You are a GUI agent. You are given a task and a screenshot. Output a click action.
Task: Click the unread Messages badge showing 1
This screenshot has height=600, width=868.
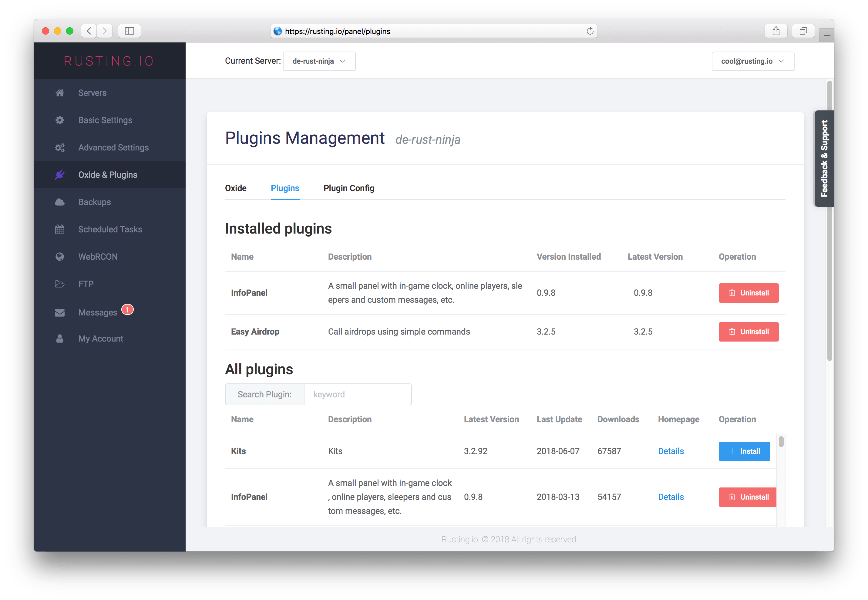coord(127,310)
